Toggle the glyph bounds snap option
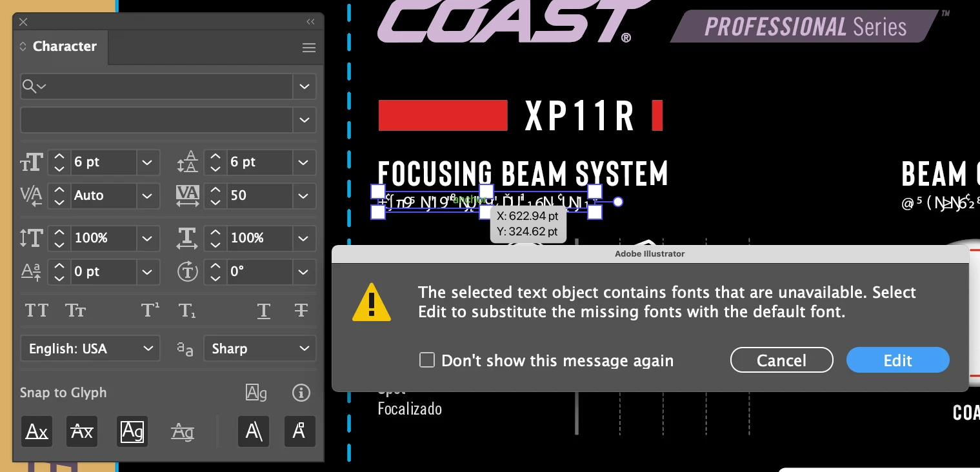Screen dimensions: 980x472 coord(132,431)
